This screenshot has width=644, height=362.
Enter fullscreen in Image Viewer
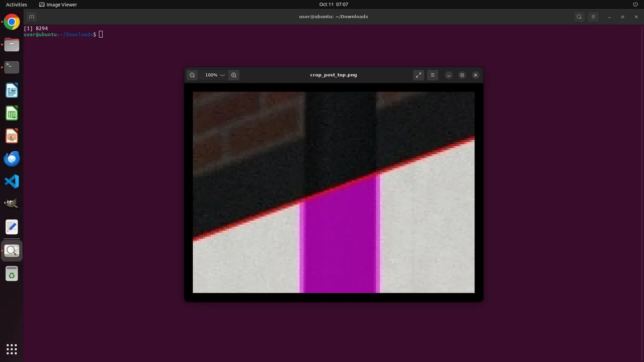click(x=419, y=75)
